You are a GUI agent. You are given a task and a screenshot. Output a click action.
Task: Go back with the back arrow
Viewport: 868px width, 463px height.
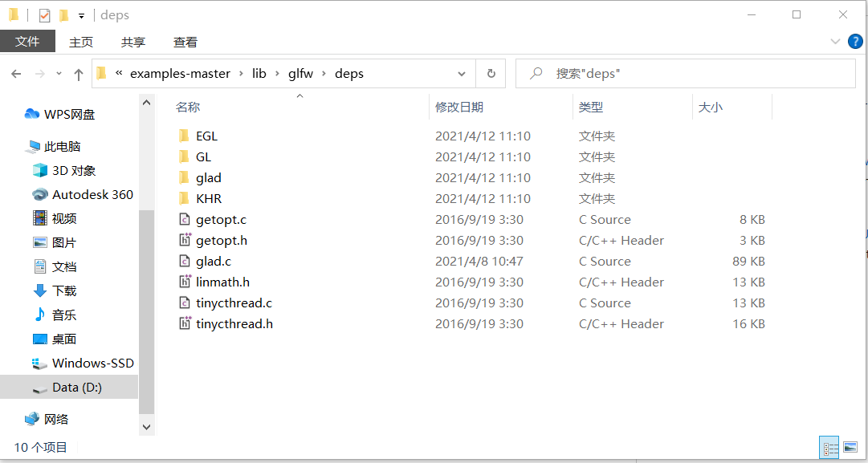16,74
